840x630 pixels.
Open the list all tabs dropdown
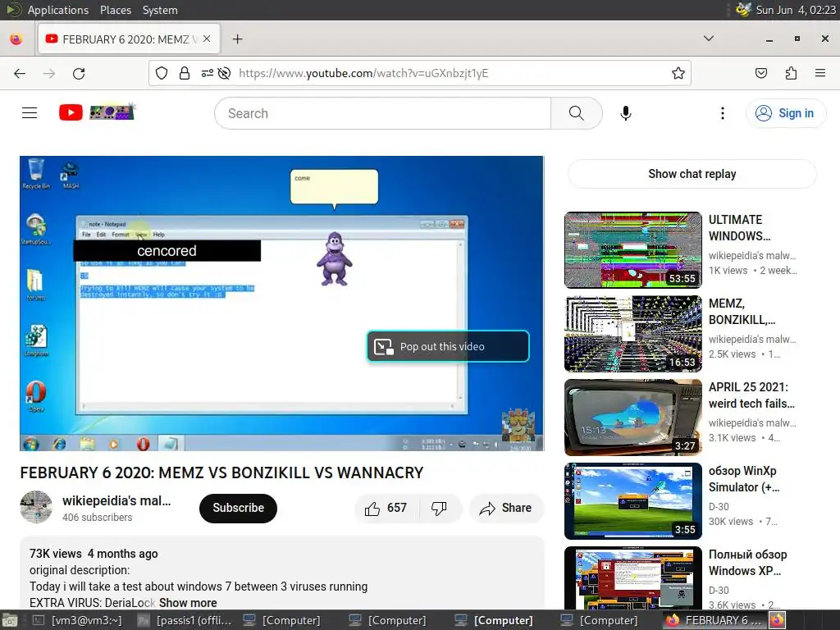pyautogui.click(x=708, y=39)
